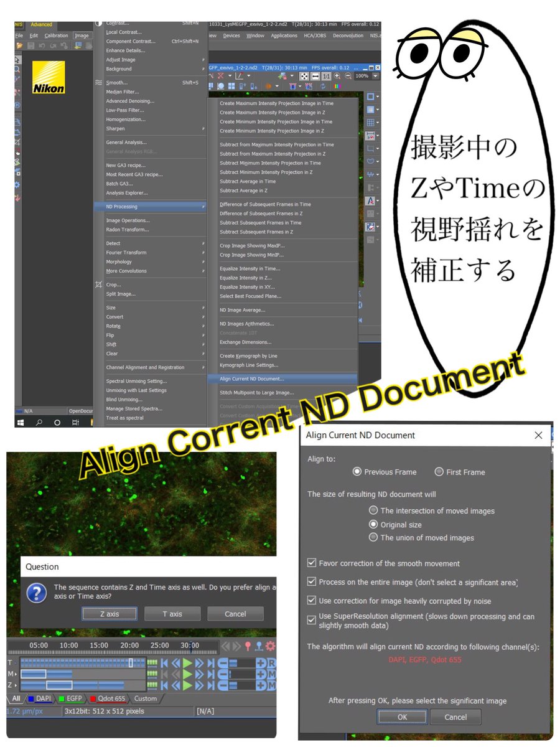Toggle correction for image corrupted by noise
Screen dimensions: 560x747
click(x=312, y=601)
